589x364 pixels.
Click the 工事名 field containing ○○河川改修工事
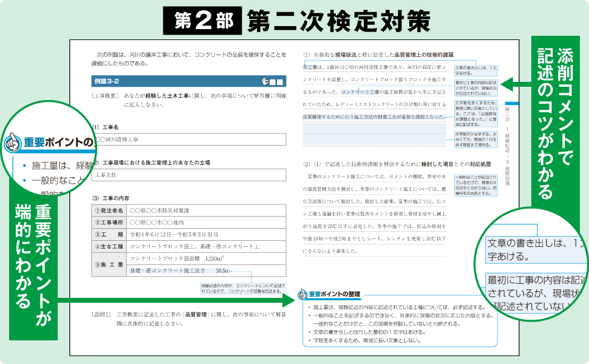point(188,140)
